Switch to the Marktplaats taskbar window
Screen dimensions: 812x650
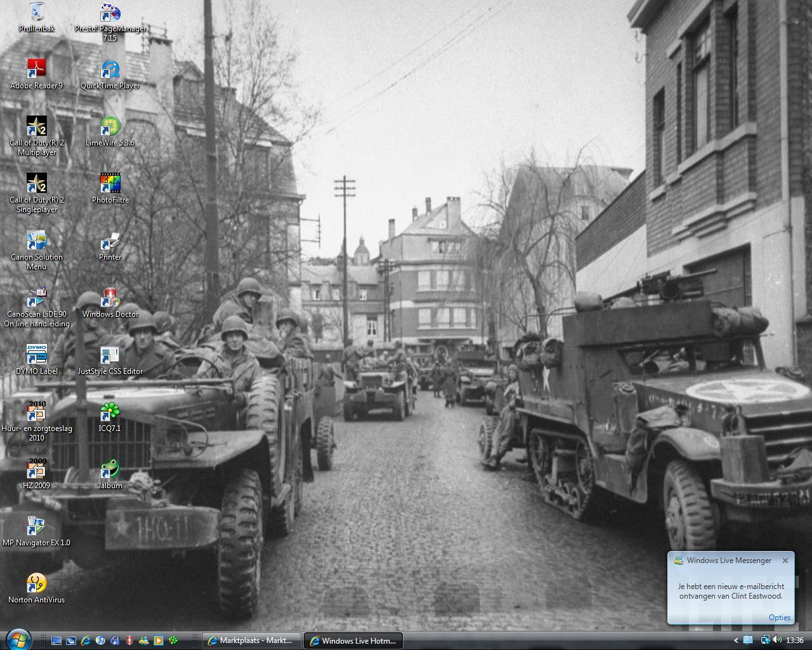(x=251, y=640)
